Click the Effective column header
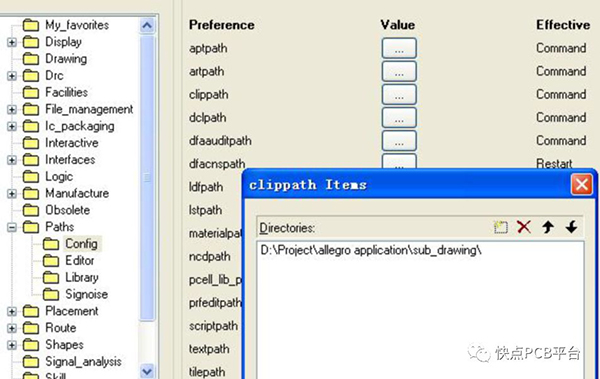600x379 pixels. coord(563,25)
